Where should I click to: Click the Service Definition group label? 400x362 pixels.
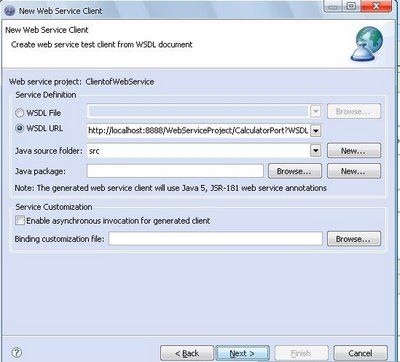[46, 95]
